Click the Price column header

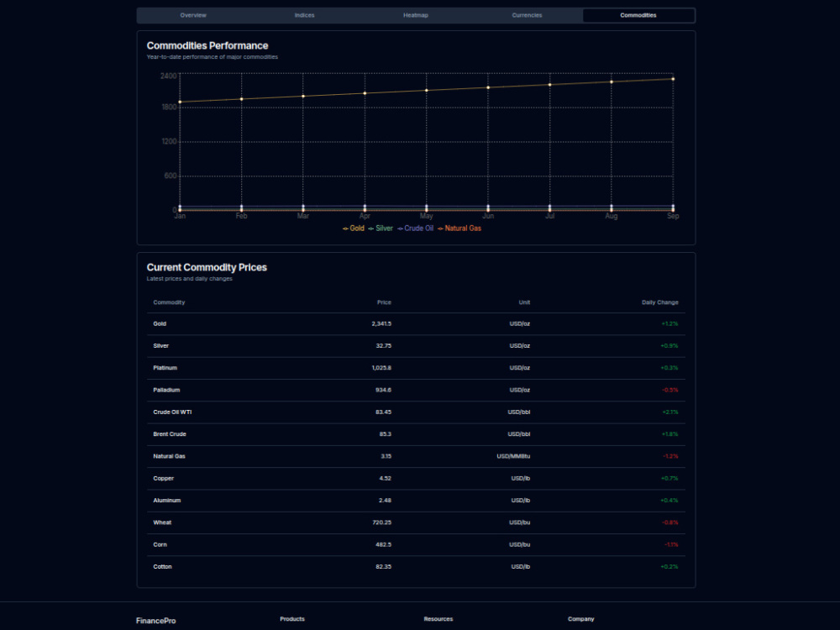coord(384,302)
